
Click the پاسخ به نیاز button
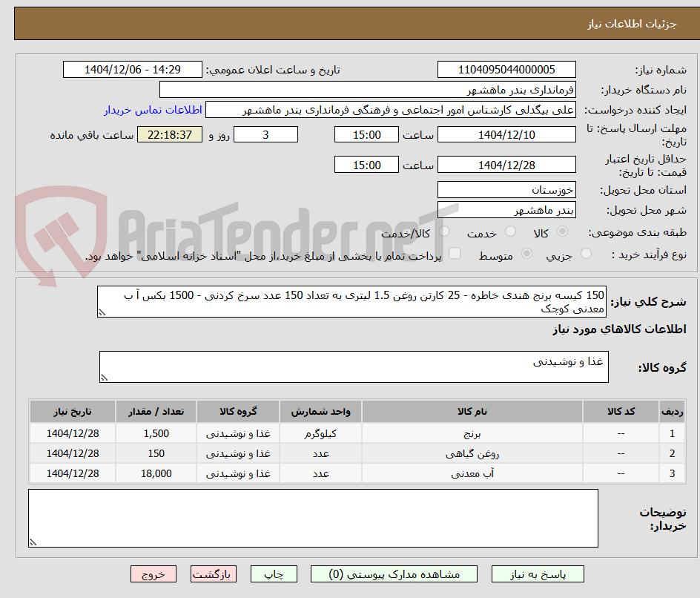coord(538,574)
